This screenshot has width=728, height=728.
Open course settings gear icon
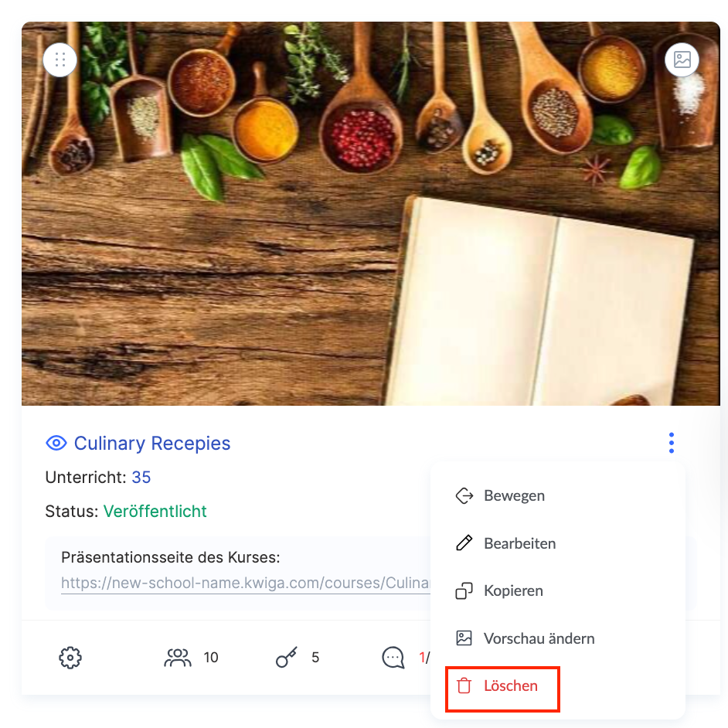pyautogui.click(x=70, y=658)
